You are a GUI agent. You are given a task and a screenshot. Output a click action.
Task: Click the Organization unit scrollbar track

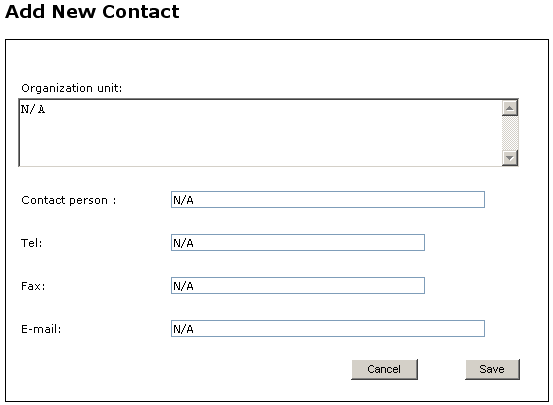[x=510, y=133]
